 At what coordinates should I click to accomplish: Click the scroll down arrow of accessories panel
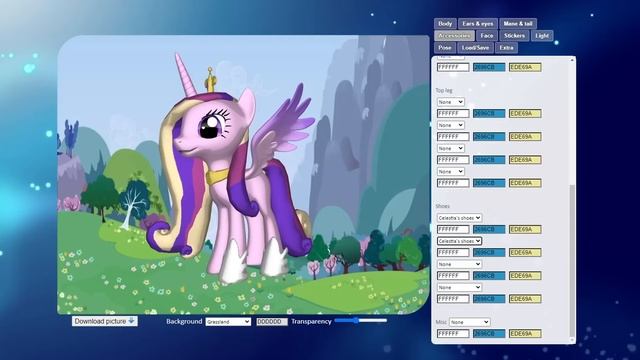pos(572,340)
